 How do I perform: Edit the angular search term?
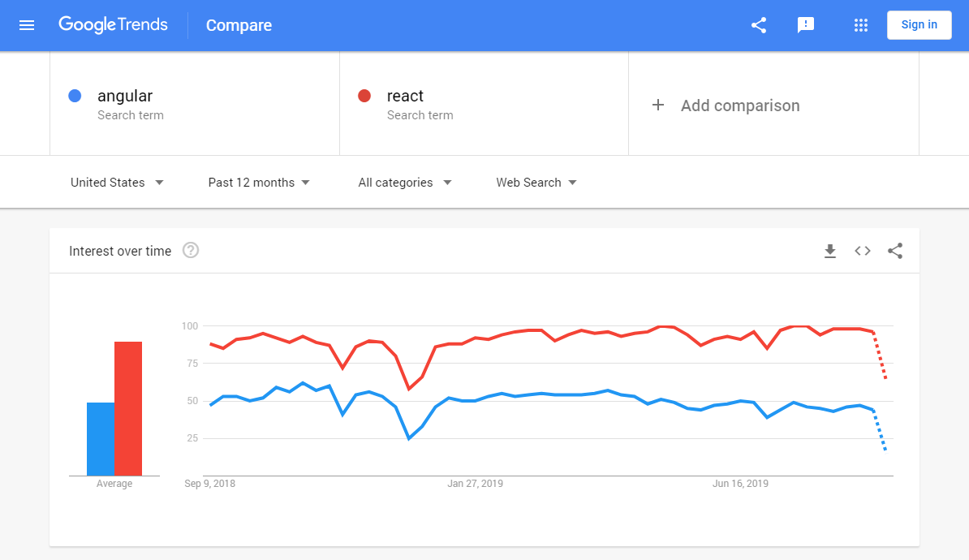(125, 97)
